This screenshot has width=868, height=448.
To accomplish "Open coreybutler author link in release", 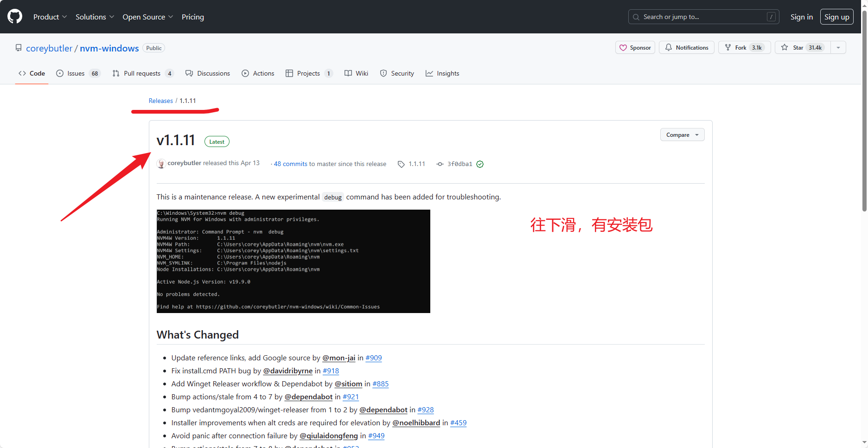I will pos(184,163).
